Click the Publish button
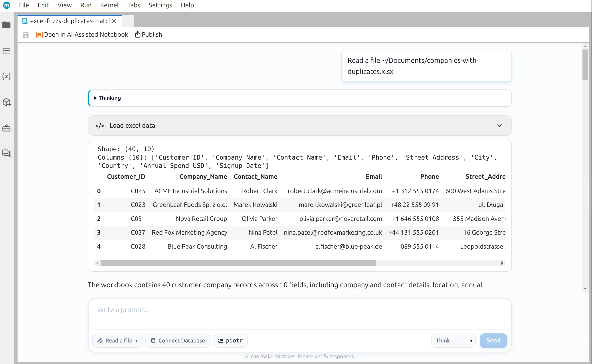This screenshot has height=364, width=592. (x=148, y=35)
